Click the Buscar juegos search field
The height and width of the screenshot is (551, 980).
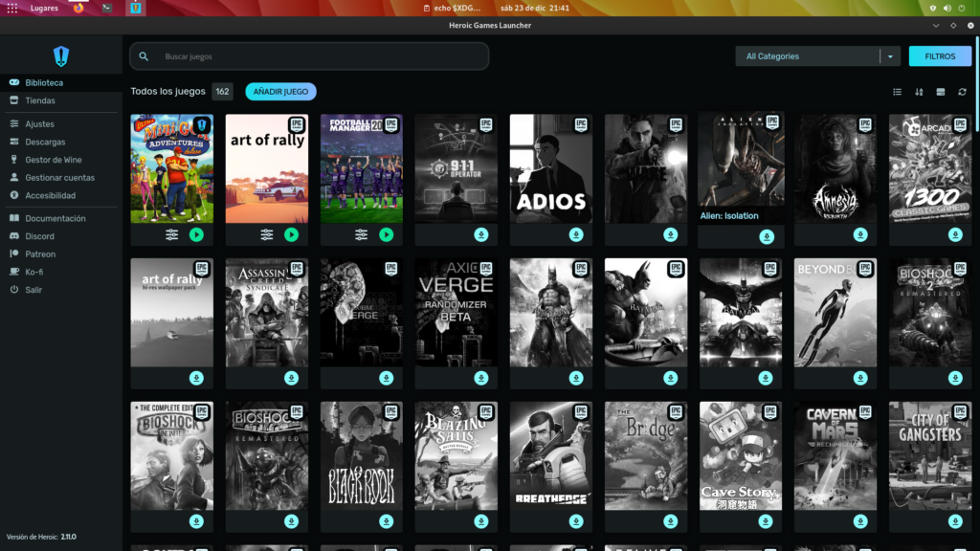coord(316,56)
